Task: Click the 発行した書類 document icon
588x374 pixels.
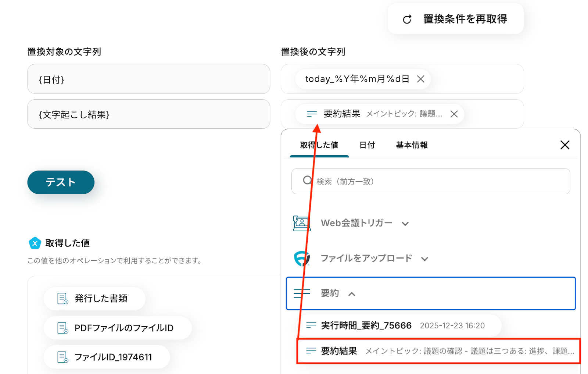Action: (63, 299)
